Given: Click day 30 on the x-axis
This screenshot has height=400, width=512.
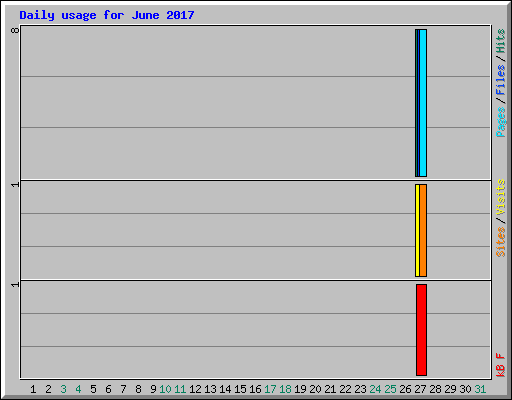Looking at the screenshot, I should [x=465, y=389].
